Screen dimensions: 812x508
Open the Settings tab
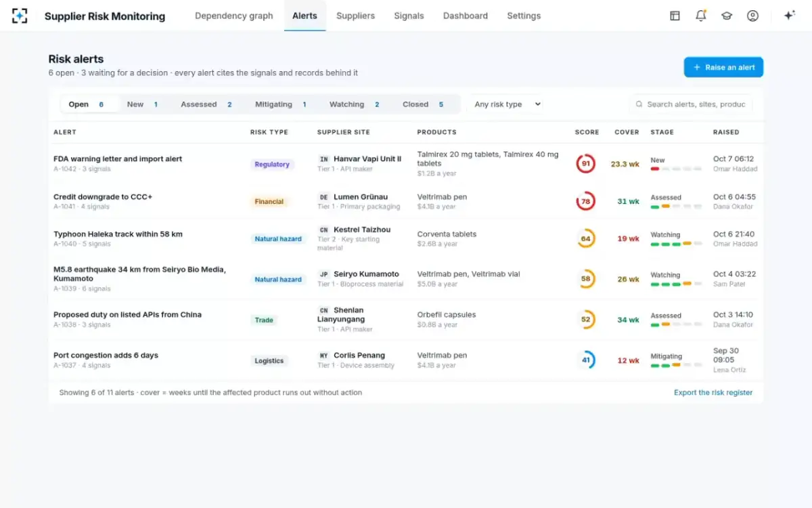tap(524, 16)
